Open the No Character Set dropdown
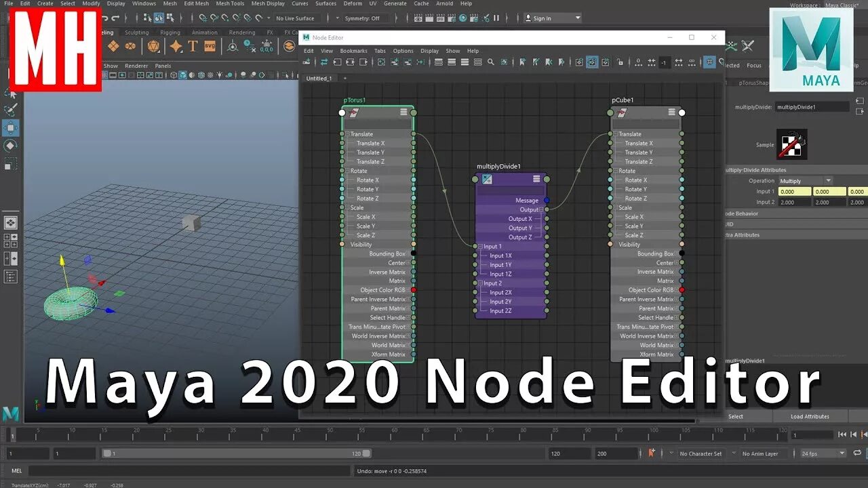The image size is (868, 488). point(701,453)
